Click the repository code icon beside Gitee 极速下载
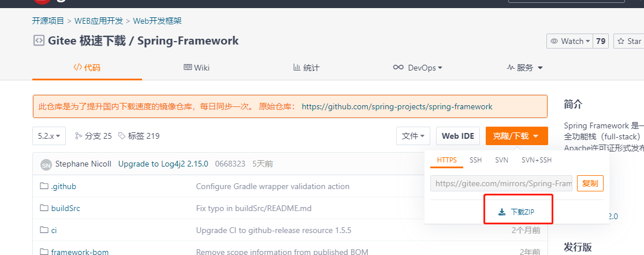The image size is (644, 255). point(39,40)
